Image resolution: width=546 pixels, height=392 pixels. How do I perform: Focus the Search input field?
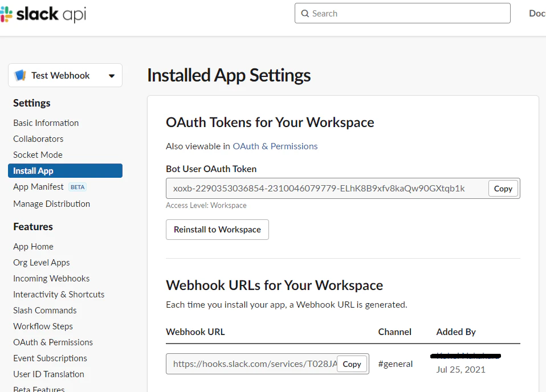click(x=402, y=13)
